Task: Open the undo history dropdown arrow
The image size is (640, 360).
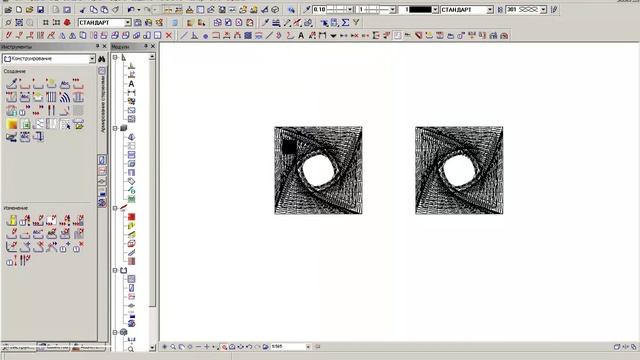Action: tap(139, 9)
